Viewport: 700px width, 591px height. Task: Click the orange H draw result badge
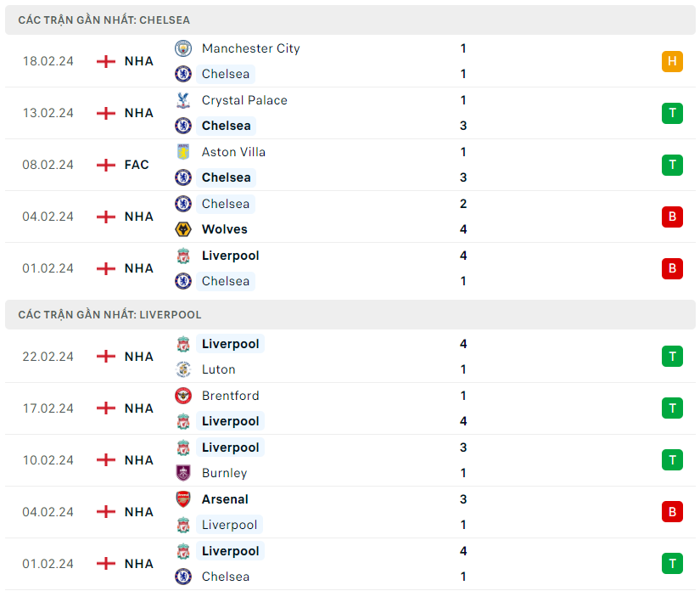point(672,61)
